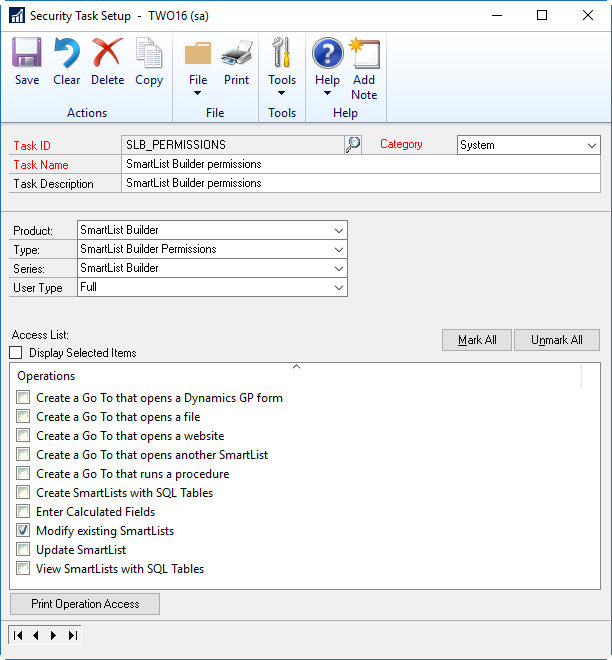The width and height of the screenshot is (612, 660).
Task: Minimize the Security Task Setup window
Action: pyautogui.click(x=497, y=16)
